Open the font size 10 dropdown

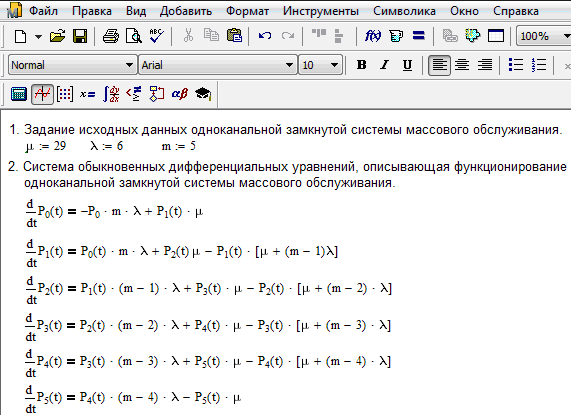(x=334, y=65)
